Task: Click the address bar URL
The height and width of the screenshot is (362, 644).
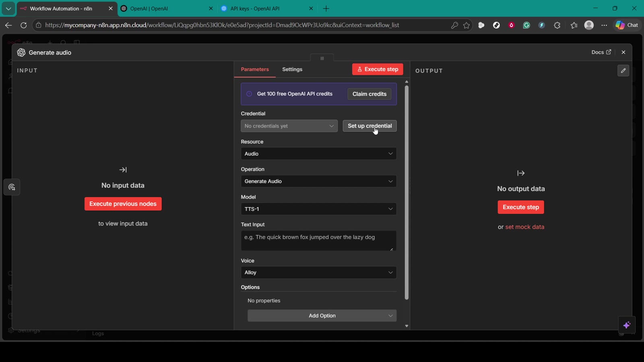Action: (x=222, y=25)
